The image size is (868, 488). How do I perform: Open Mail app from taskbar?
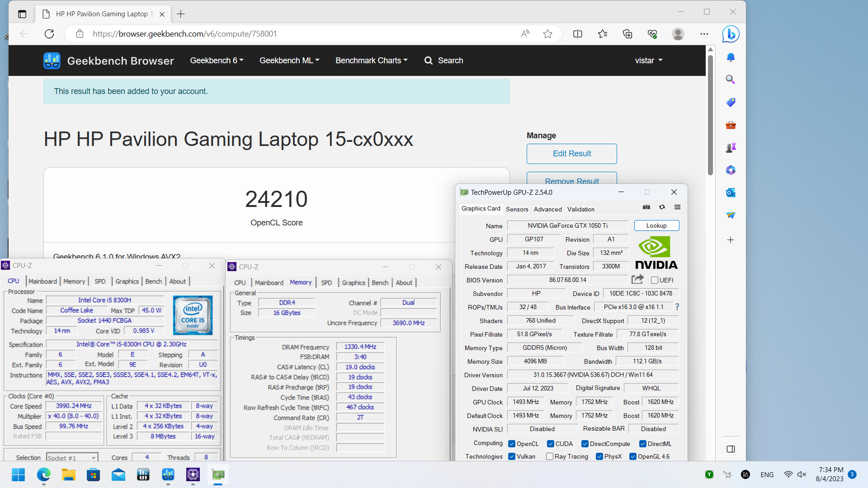(x=118, y=475)
